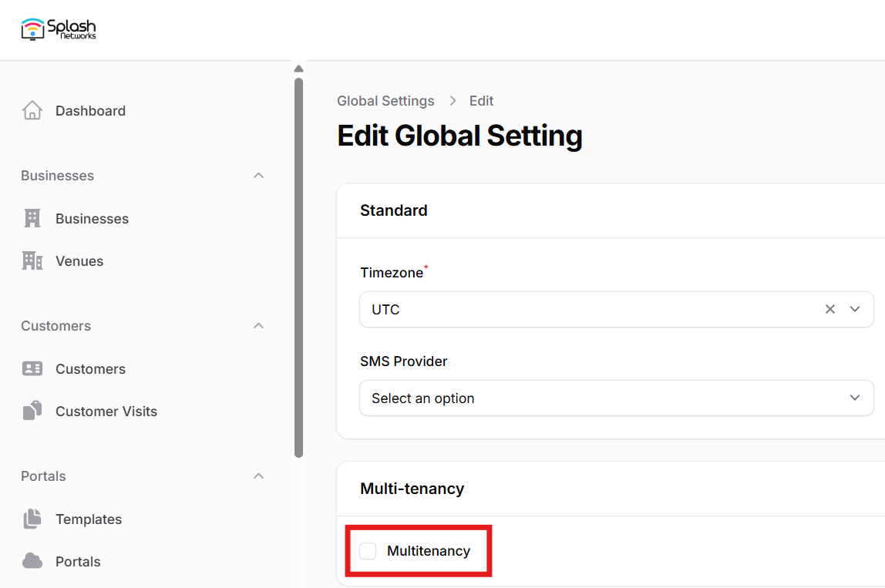Click the Businesses building icon
The width and height of the screenshot is (885, 588).
click(32, 218)
